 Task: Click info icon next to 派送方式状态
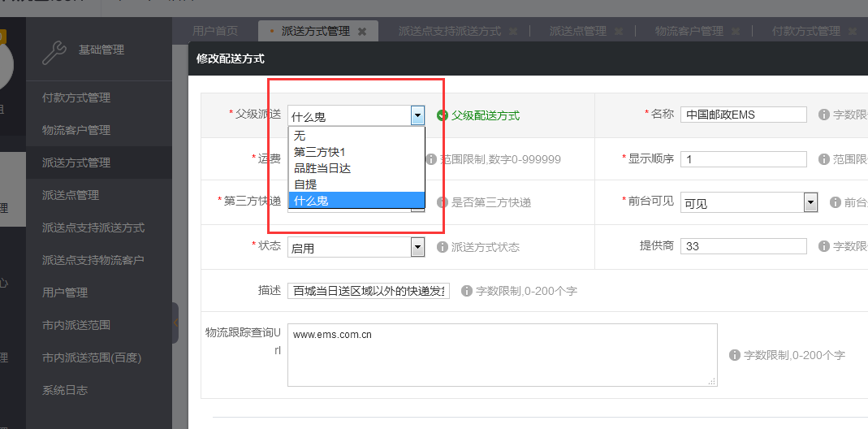click(x=443, y=247)
